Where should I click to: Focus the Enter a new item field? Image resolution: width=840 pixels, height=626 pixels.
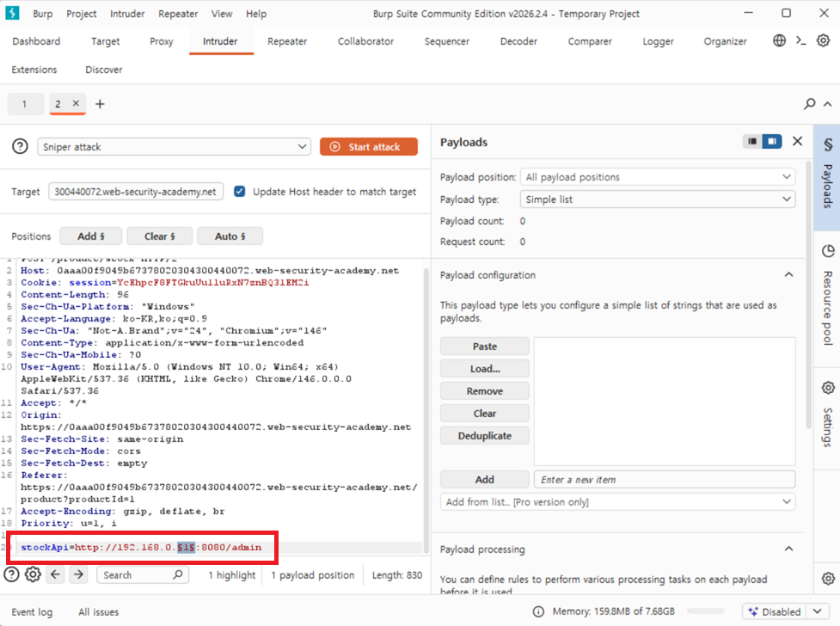coord(665,479)
